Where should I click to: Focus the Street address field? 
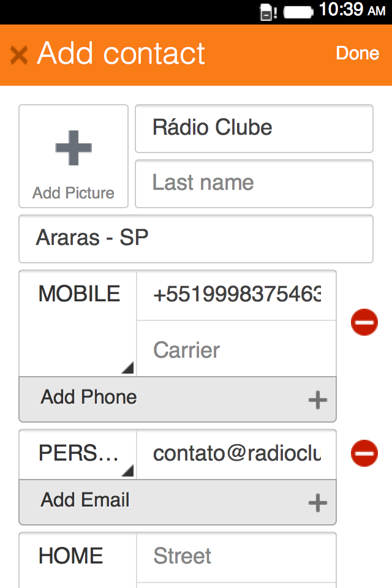pos(236,556)
